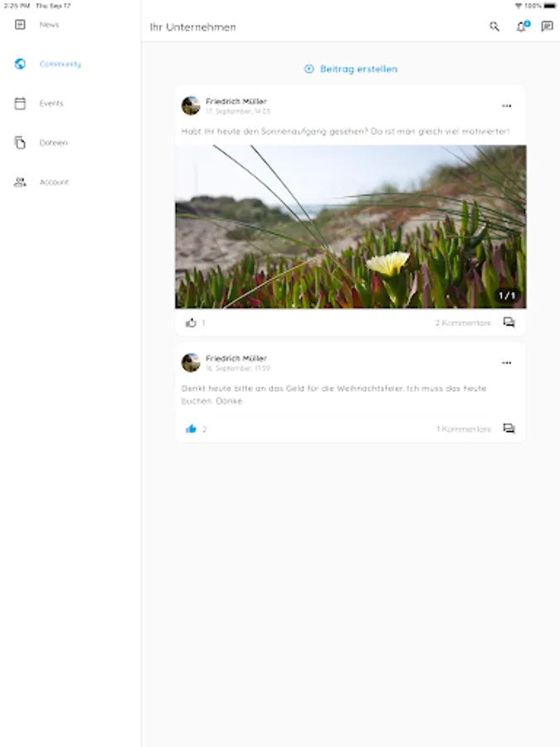
Task: Open Friedrich Müller name on 16. September post
Action: pos(236,359)
